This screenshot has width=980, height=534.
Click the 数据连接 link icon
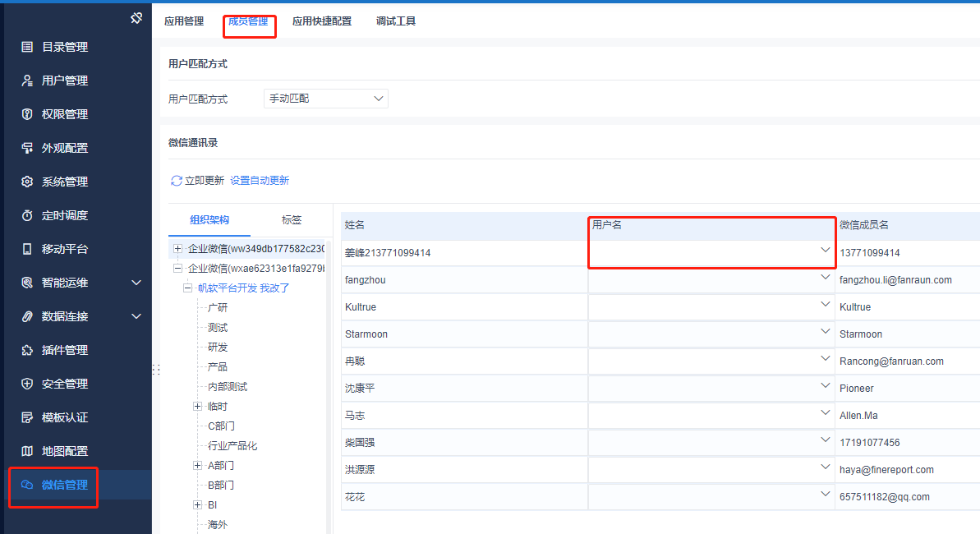point(27,316)
